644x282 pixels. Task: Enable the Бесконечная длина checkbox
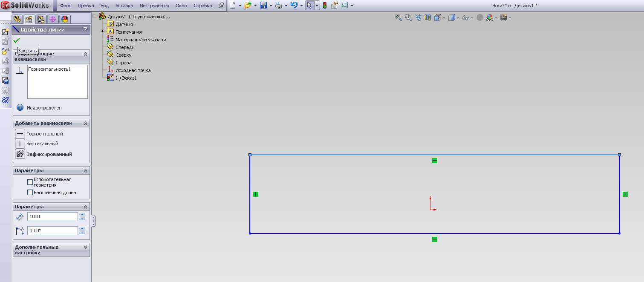click(x=30, y=193)
